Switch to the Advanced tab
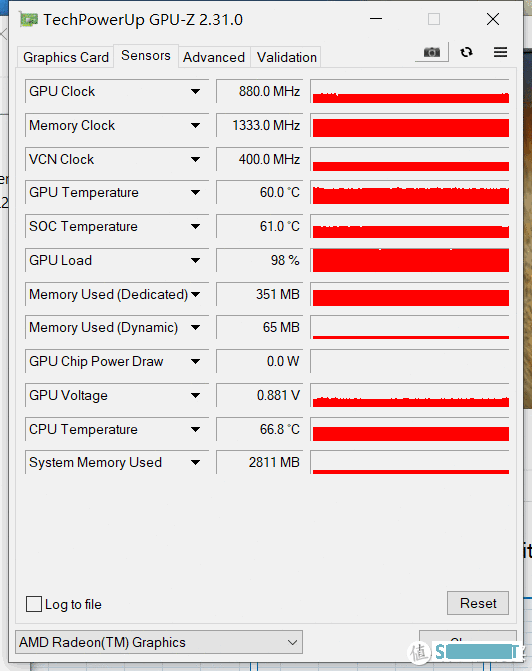This screenshot has height=671, width=532. point(214,57)
